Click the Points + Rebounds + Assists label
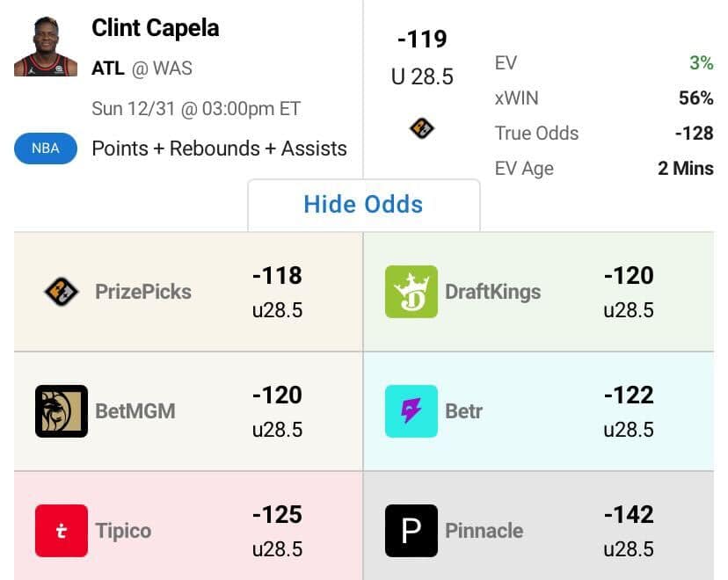The width and height of the screenshot is (728, 580). tap(219, 149)
